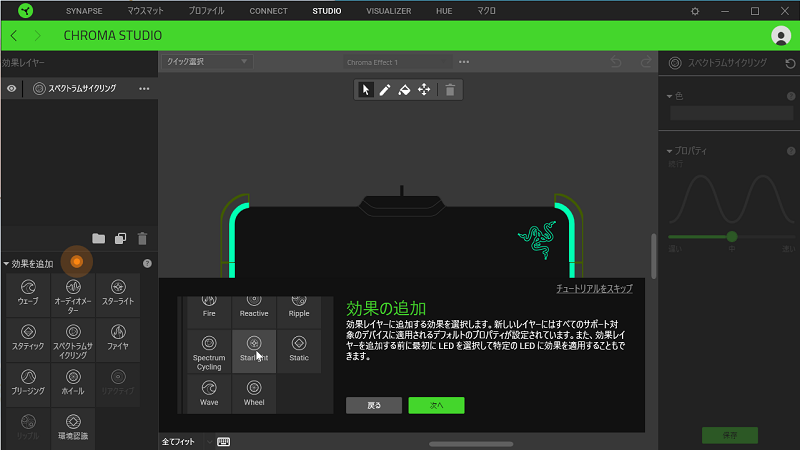Switch to the マウスマット tab
Image resolution: width=800 pixels, height=450 pixels.
pyautogui.click(x=145, y=11)
